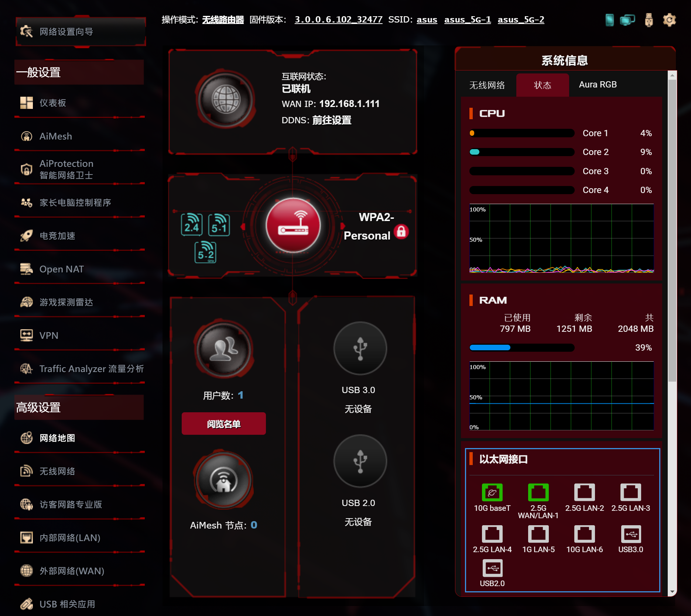The width and height of the screenshot is (691, 616).
Task: Click the USB 2.0 device icon
Action: (360, 461)
